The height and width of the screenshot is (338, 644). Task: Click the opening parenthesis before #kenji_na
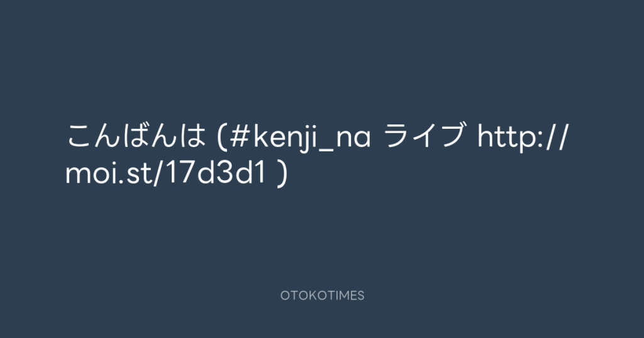[221, 136]
